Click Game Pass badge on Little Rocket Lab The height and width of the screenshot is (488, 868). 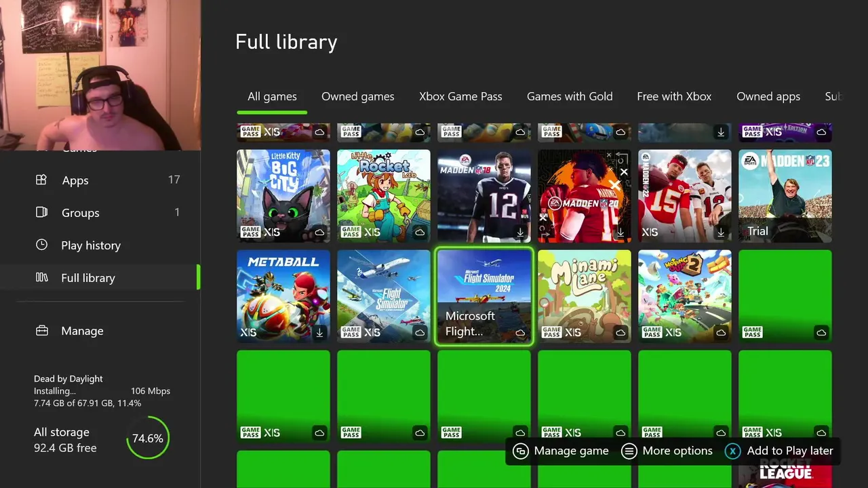click(351, 232)
